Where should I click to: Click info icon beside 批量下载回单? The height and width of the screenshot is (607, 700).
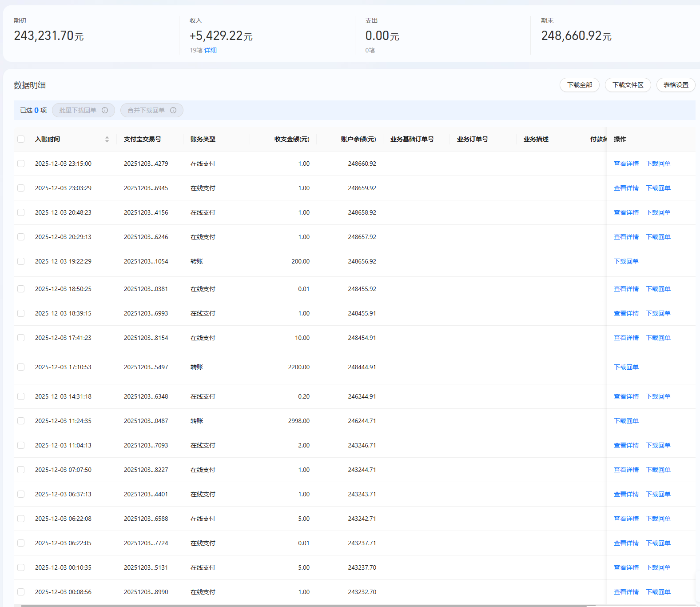(x=105, y=110)
